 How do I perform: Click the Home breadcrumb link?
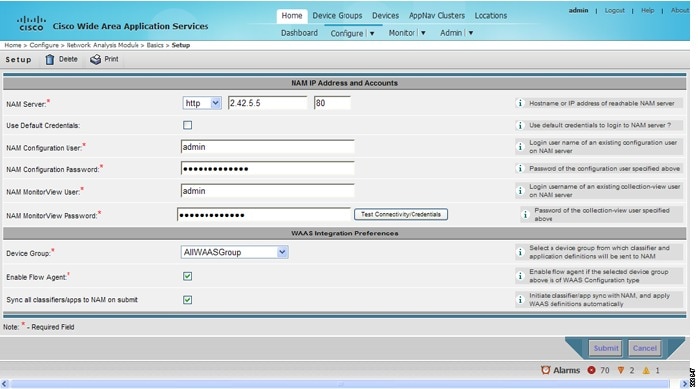coord(12,45)
